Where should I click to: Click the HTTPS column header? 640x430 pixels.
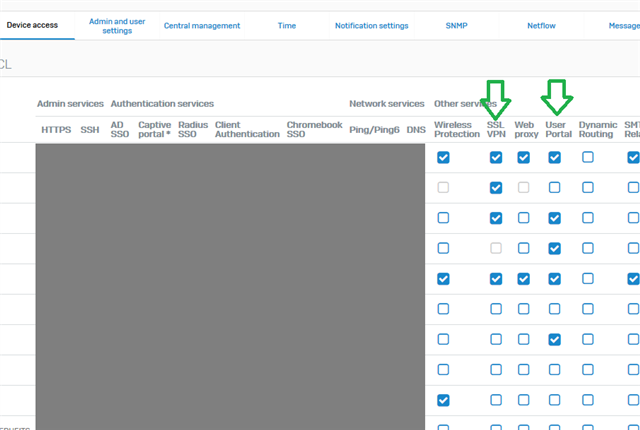pyautogui.click(x=56, y=130)
